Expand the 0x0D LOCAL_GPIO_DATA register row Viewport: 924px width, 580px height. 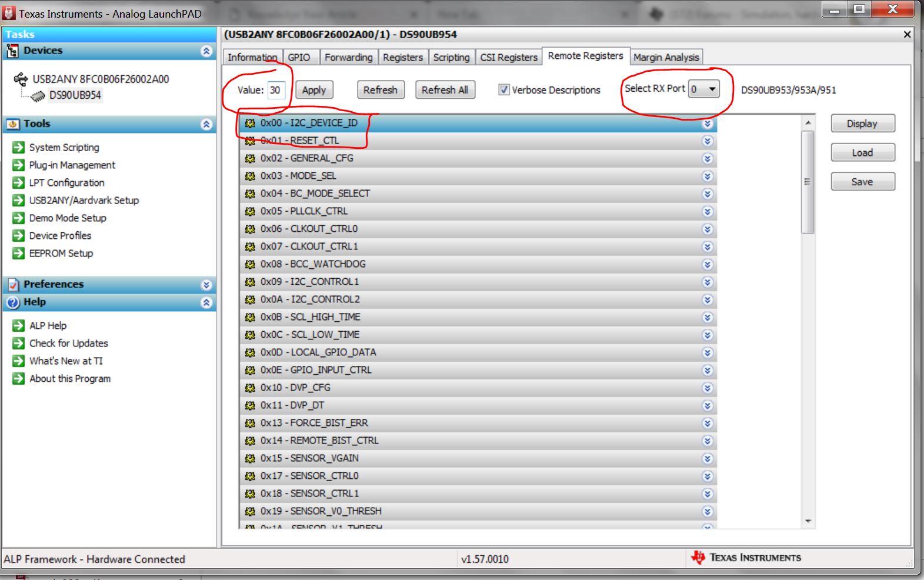point(708,353)
